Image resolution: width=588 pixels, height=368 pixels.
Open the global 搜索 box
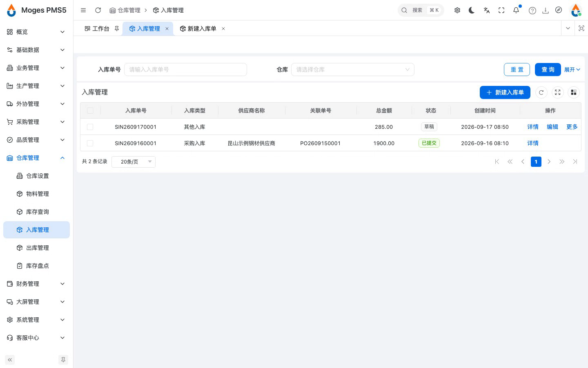click(x=421, y=10)
